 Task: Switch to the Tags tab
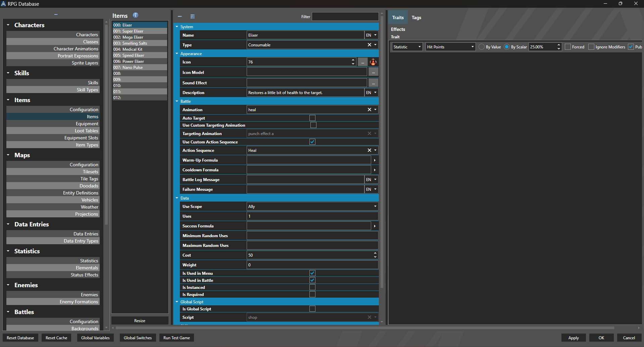pos(416,17)
